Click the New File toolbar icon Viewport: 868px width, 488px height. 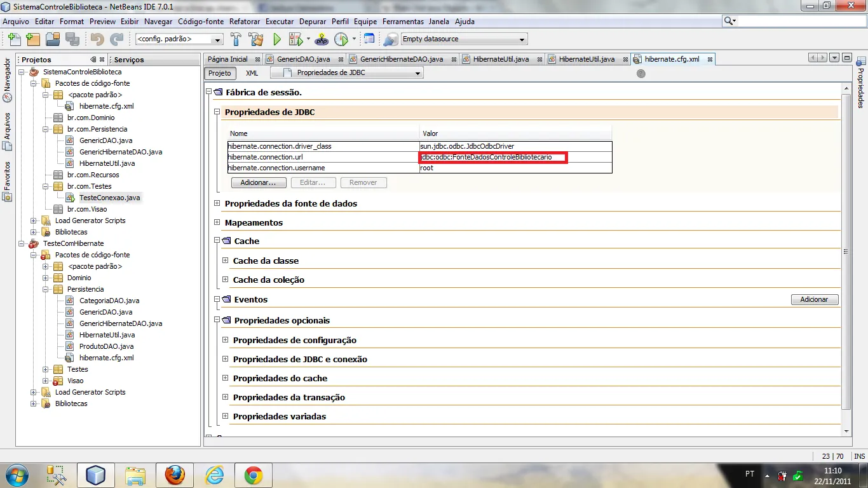point(14,39)
